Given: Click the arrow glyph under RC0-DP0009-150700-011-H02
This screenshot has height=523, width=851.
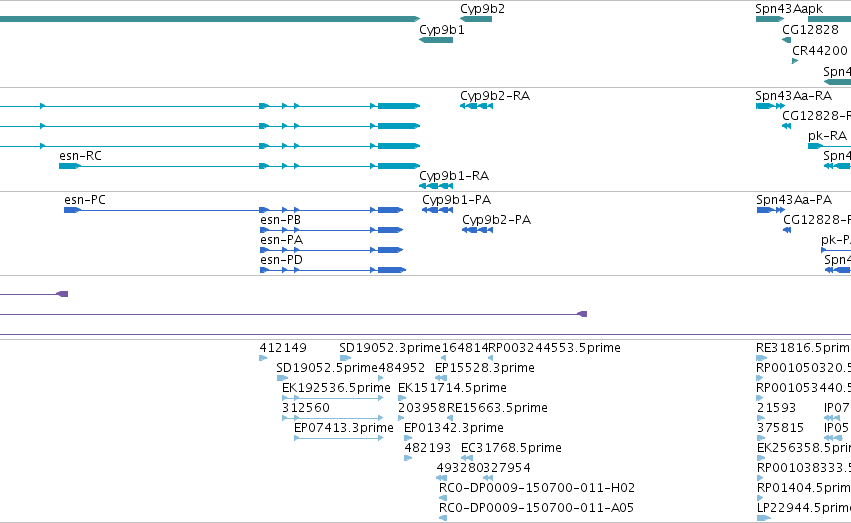Looking at the screenshot, I should tap(443, 498).
